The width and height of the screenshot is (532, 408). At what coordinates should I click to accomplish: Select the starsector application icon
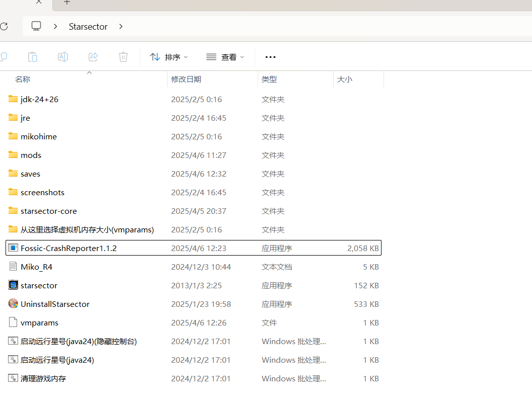[13, 285]
